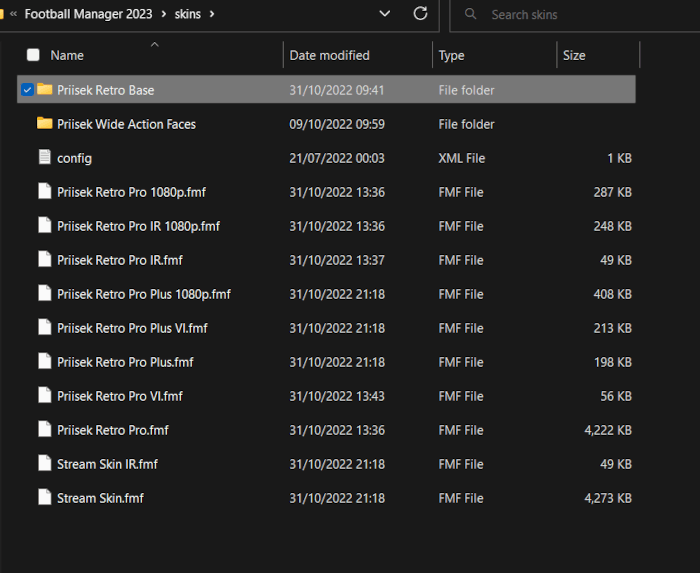
Task: Click the Priisek Wide Action Faces folder icon
Action: [45, 123]
